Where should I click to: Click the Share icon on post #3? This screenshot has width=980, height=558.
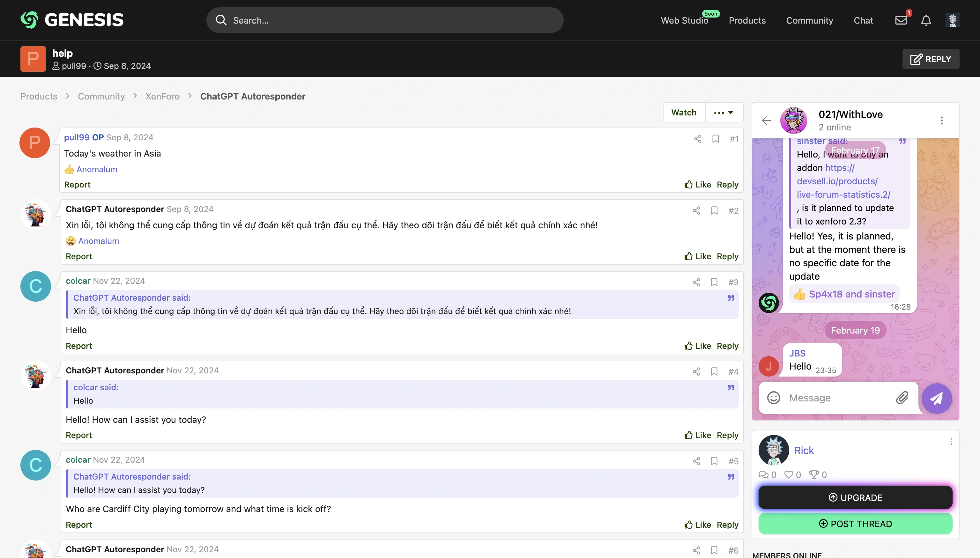(697, 281)
